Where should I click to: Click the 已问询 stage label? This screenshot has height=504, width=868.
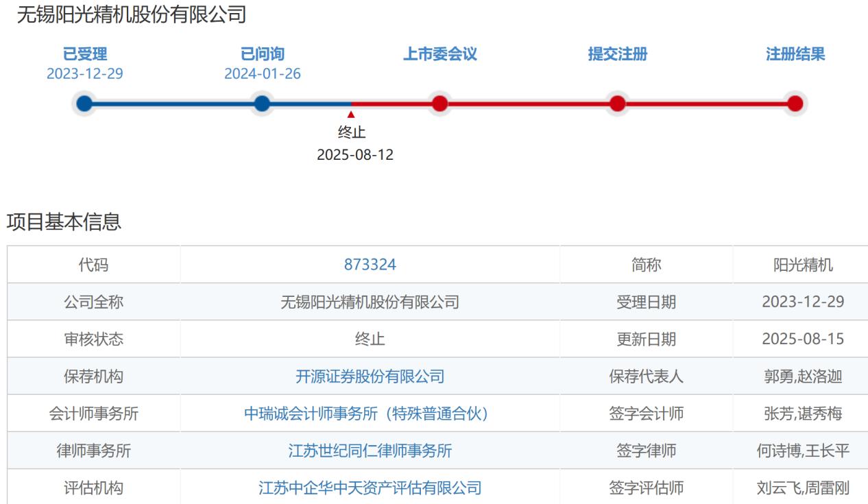coord(263,54)
